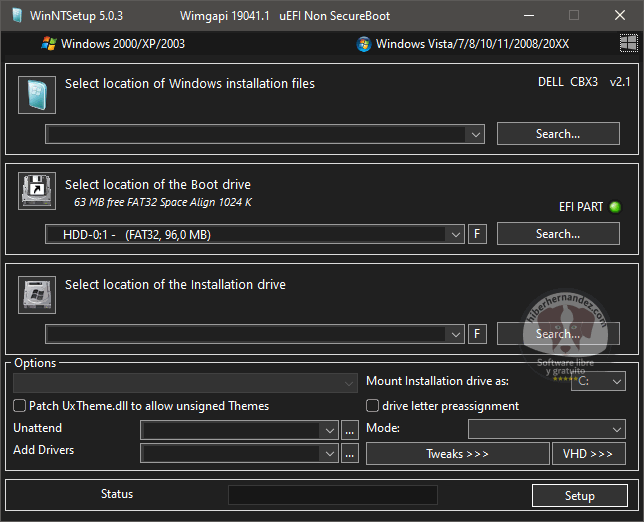Click the 63 MB free FAT32 Space Align text
Image resolution: width=644 pixels, height=522 pixels.
pos(163,202)
